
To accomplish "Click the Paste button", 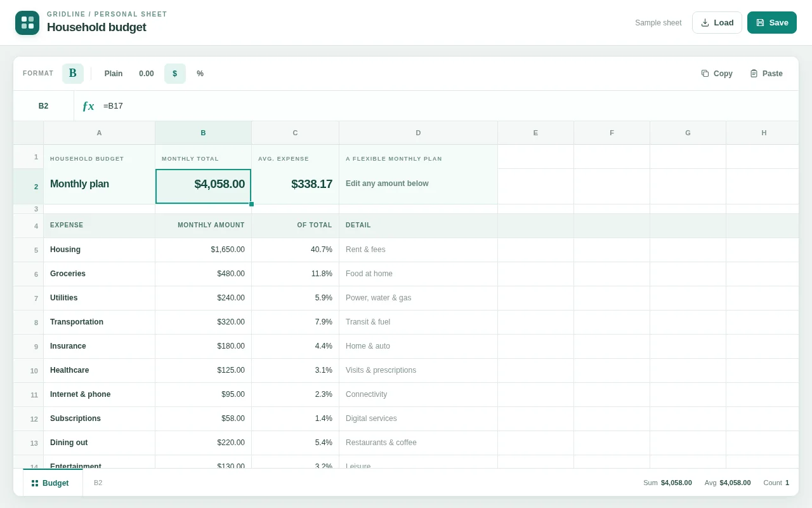I will point(766,74).
